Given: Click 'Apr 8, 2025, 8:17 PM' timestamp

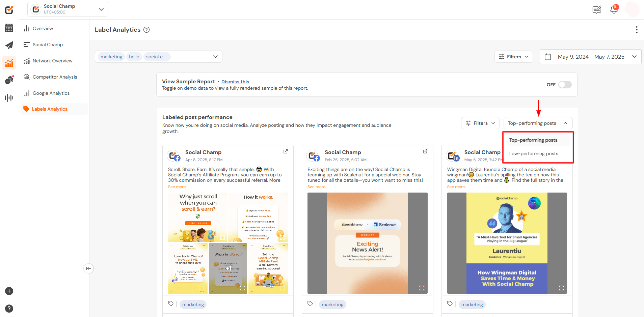Looking at the screenshot, I should pyautogui.click(x=204, y=160).
